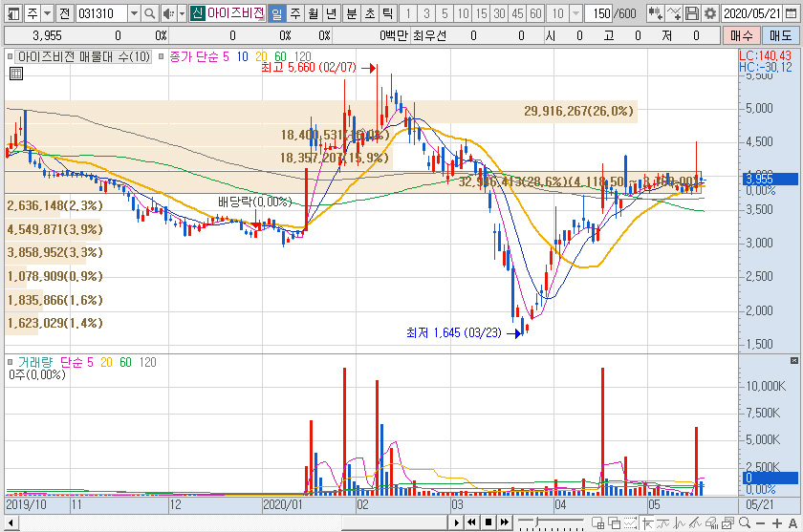Click the stock code field 031310

(x=101, y=13)
